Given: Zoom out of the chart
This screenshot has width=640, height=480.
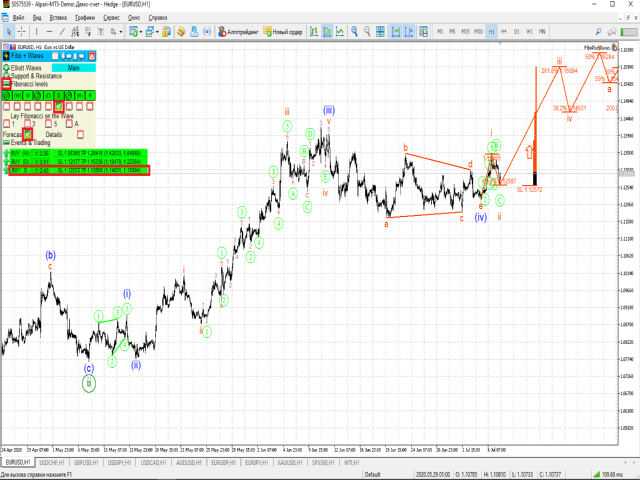Looking at the screenshot, I should (x=367, y=31).
